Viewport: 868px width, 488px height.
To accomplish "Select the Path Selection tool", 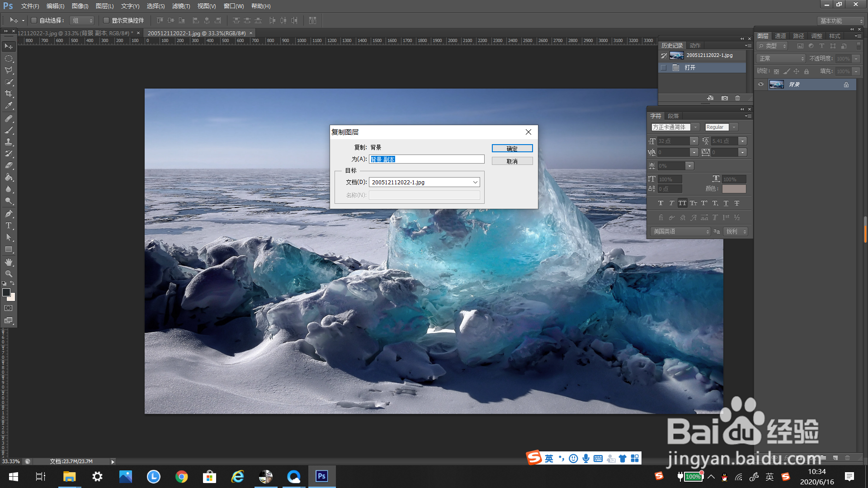I will pos(9,237).
